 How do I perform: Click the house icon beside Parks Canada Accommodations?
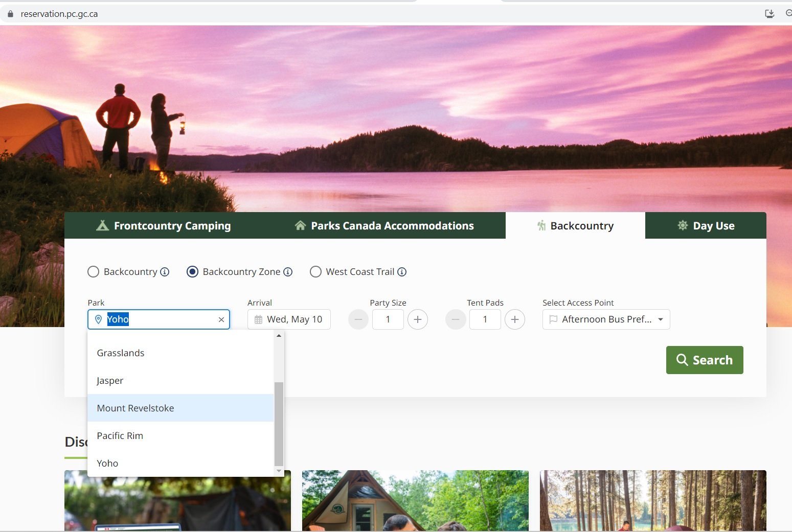(x=300, y=225)
